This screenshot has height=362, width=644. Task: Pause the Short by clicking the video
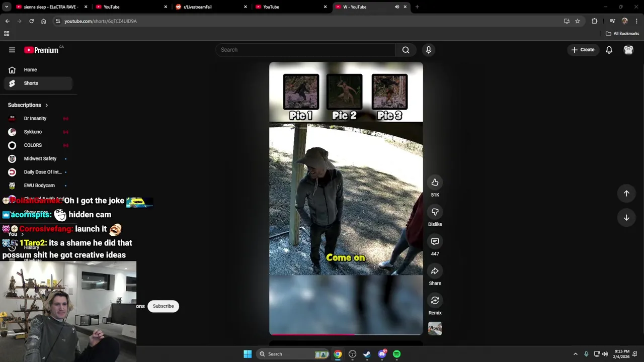coord(346,199)
